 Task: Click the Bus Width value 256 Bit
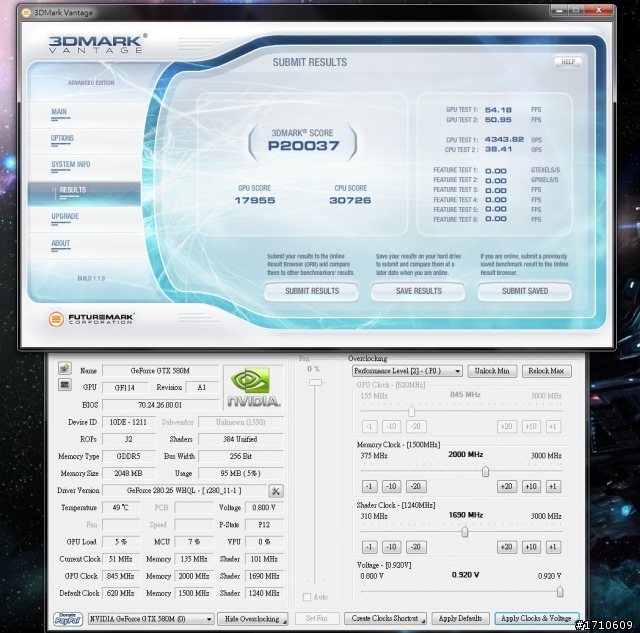click(x=241, y=456)
